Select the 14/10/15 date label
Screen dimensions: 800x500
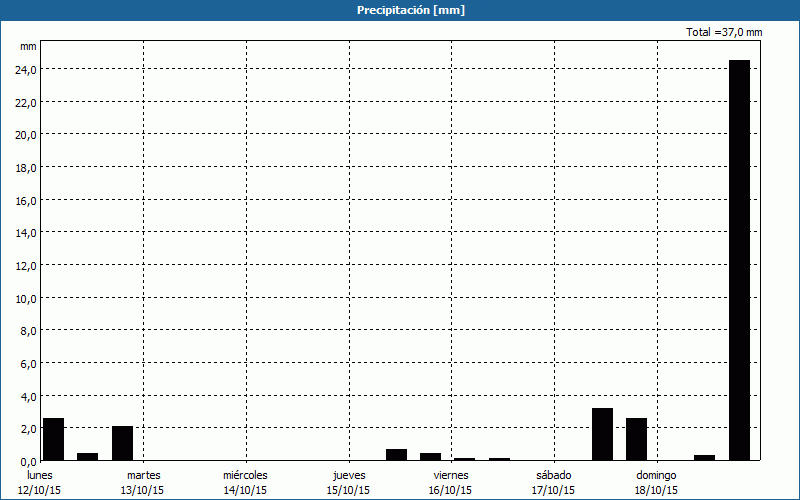click(x=245, y=490)
